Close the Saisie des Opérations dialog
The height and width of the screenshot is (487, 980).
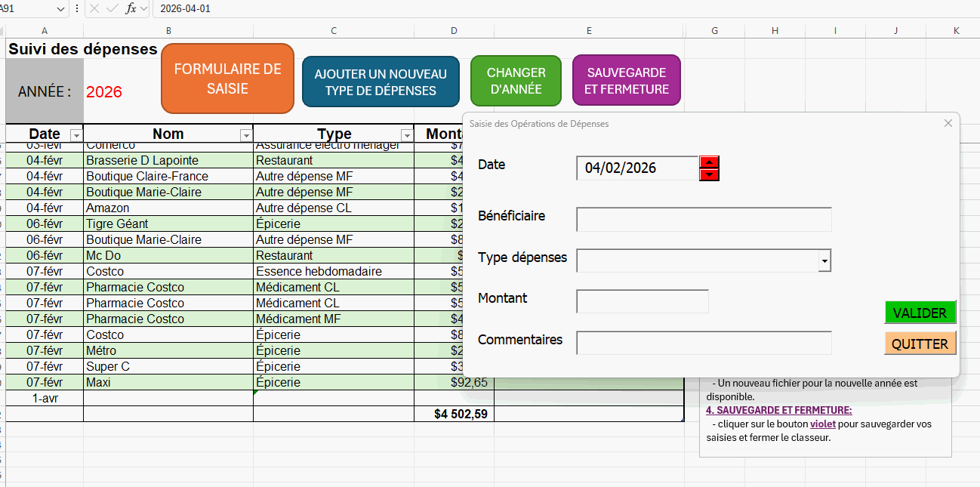(948, 123)
